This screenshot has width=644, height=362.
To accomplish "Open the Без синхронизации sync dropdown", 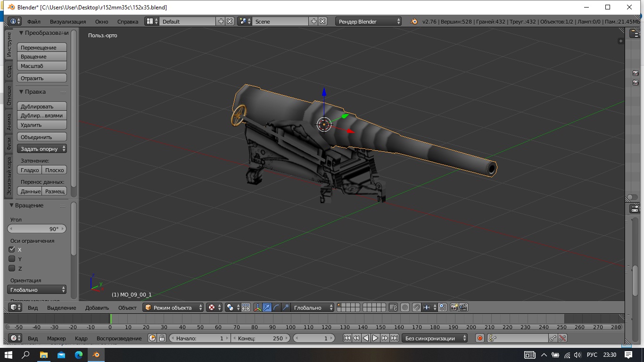I will [434, 338].
